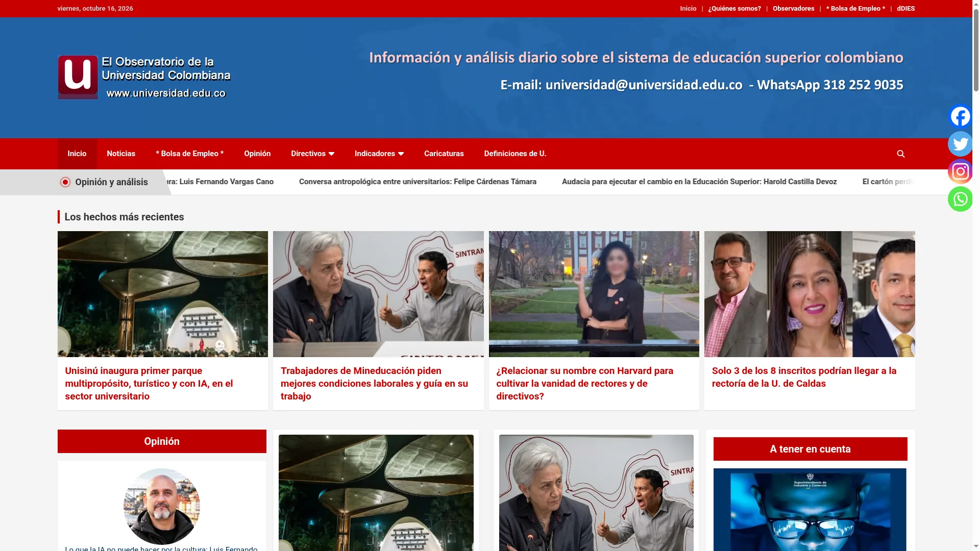Click the Observatorio U logo
This screenshot has width=980, height=551.
[x=144, y=78]
